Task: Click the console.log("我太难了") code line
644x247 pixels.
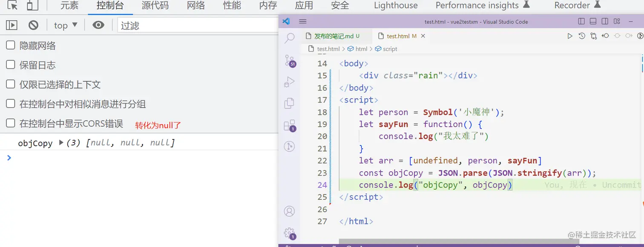Action: 433,136
